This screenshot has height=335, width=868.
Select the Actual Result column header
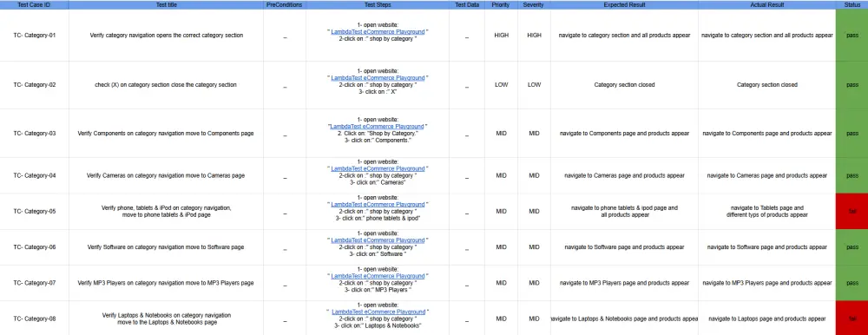pos(766,4)
